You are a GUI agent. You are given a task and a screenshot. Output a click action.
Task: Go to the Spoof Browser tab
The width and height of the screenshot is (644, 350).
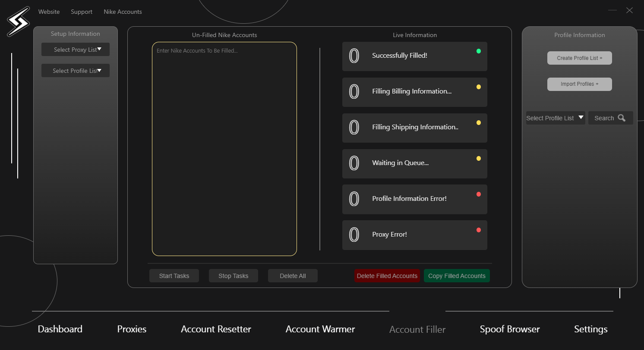[509, 329]
